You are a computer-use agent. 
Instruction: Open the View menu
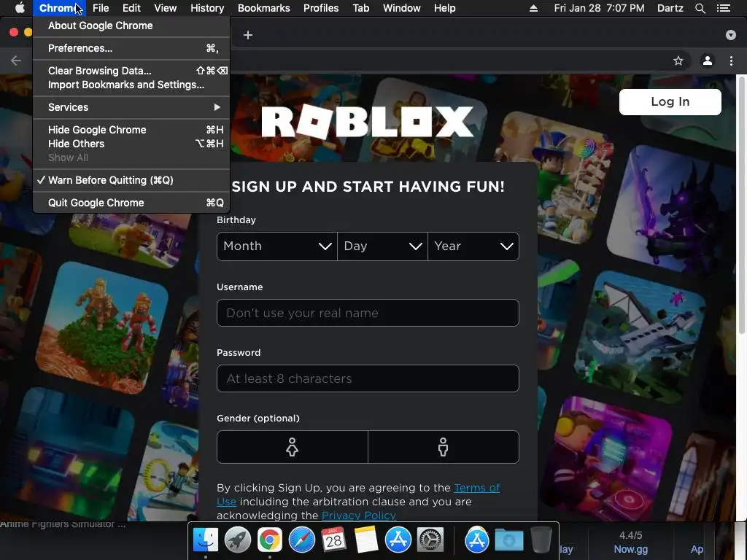pyautogui.click(x=166, y=8)
